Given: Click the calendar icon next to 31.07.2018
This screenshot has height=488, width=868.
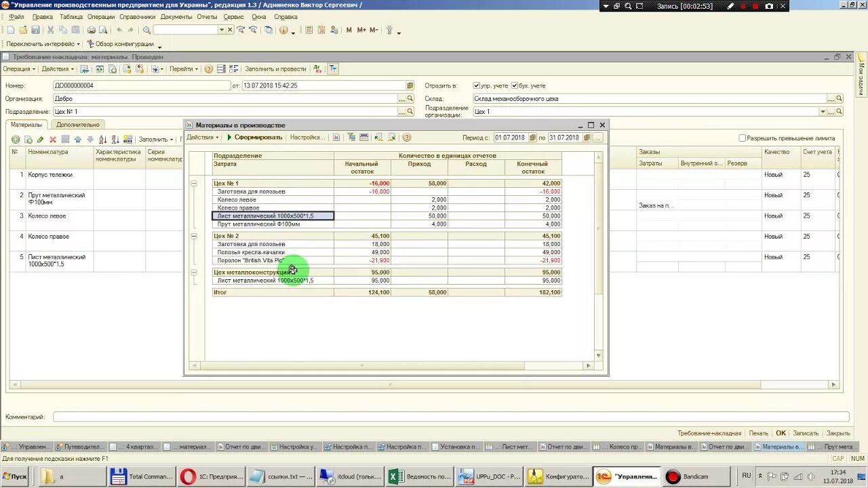Looking at the screenshot, I should point(586,138).
